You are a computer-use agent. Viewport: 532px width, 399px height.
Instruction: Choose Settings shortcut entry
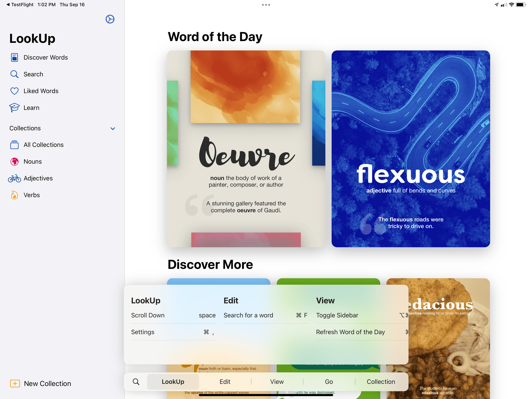[173, 332]
